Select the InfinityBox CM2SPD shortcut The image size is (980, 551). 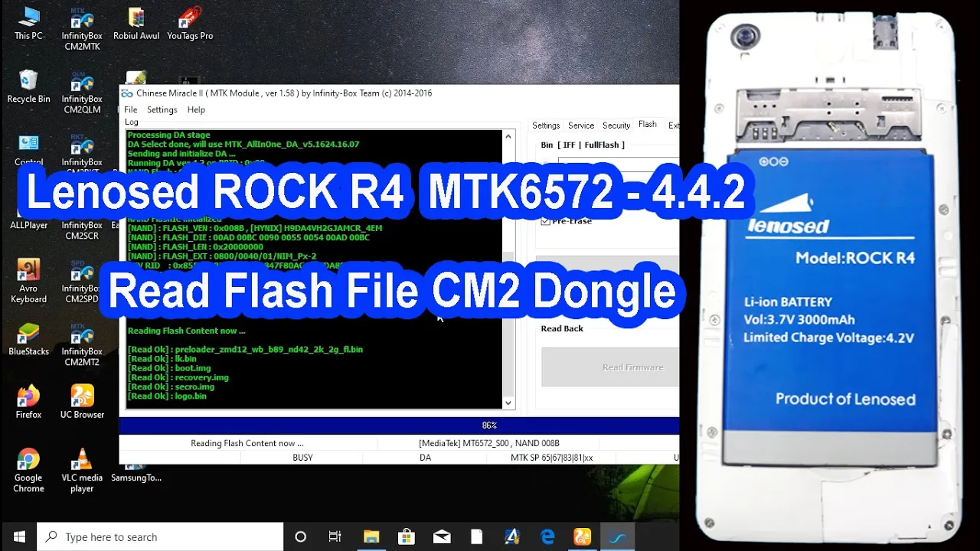pos(82,282)
